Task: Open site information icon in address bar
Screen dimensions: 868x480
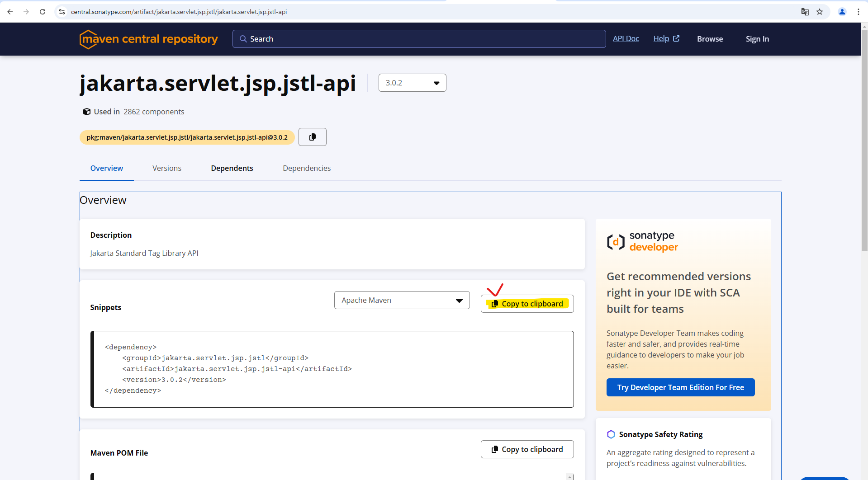Action: (x=62, y=12)
